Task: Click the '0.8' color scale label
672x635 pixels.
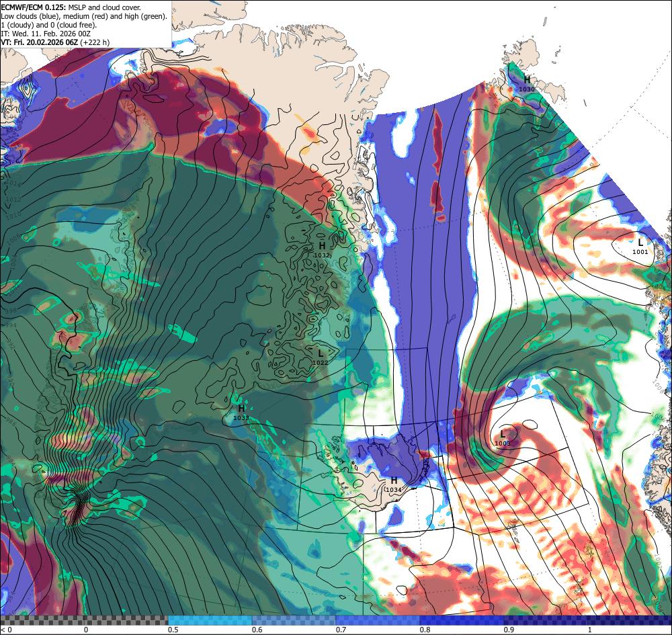Action: point(425,630)
